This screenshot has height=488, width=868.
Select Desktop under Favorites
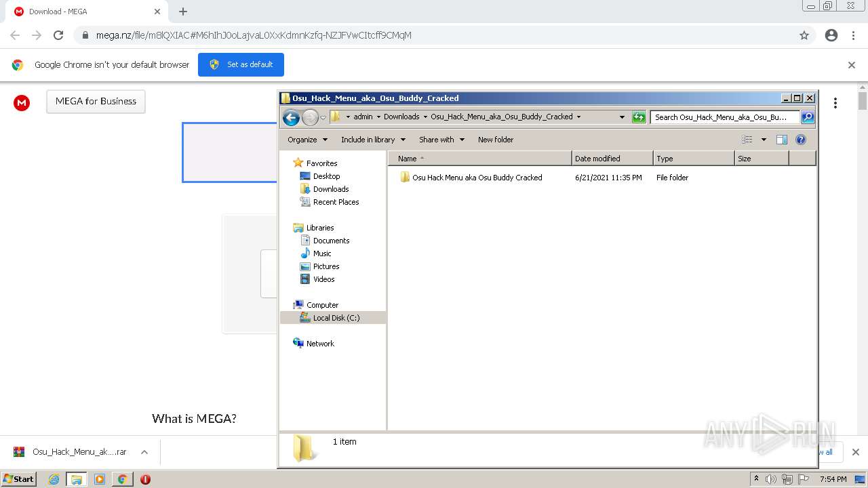(326, 176)
